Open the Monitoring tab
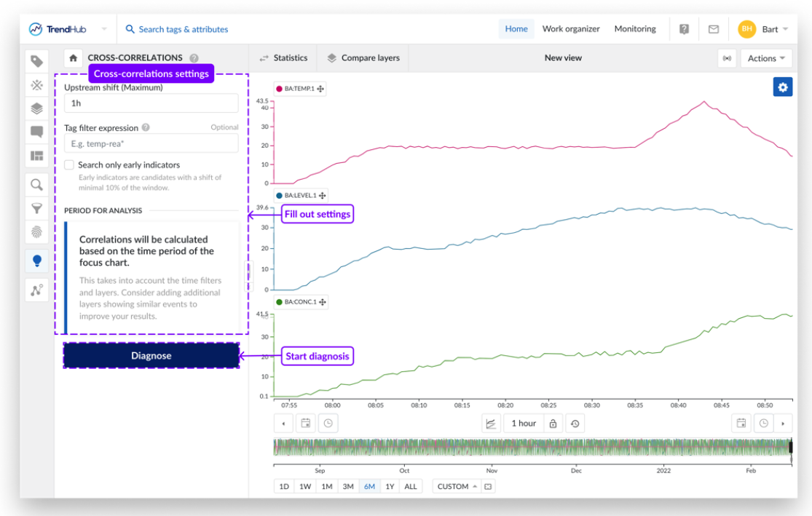Screen dimensions: 812x516 coord(635,29)
